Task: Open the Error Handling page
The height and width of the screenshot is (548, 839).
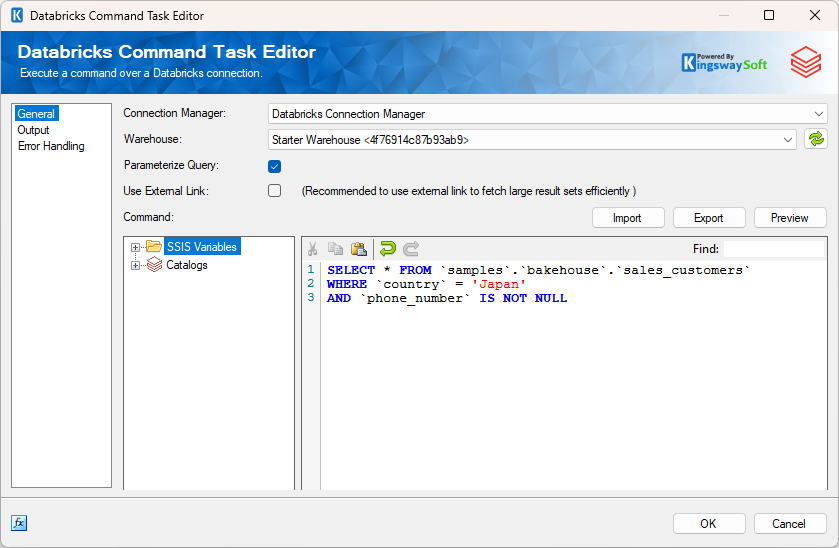Action: click(51, 146)
